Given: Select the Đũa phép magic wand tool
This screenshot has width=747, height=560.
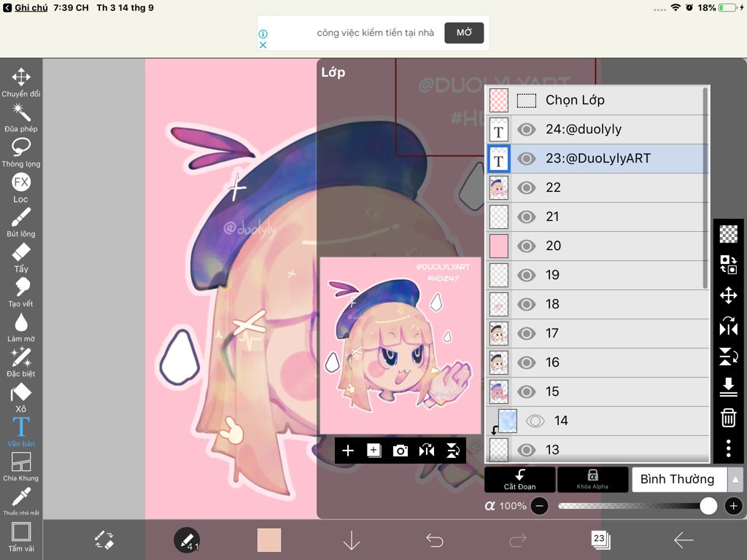Looking at the screenshot, I should coord(21,117).
